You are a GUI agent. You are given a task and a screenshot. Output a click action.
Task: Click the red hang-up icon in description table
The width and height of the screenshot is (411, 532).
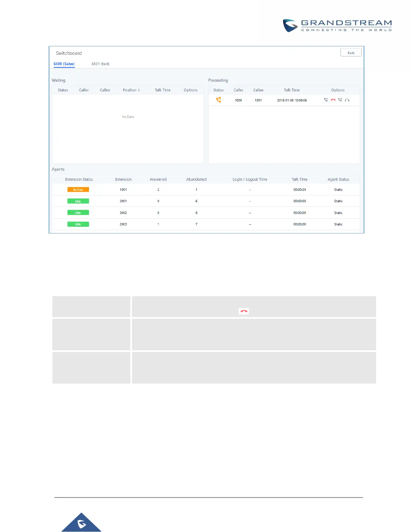click(244, 311)
